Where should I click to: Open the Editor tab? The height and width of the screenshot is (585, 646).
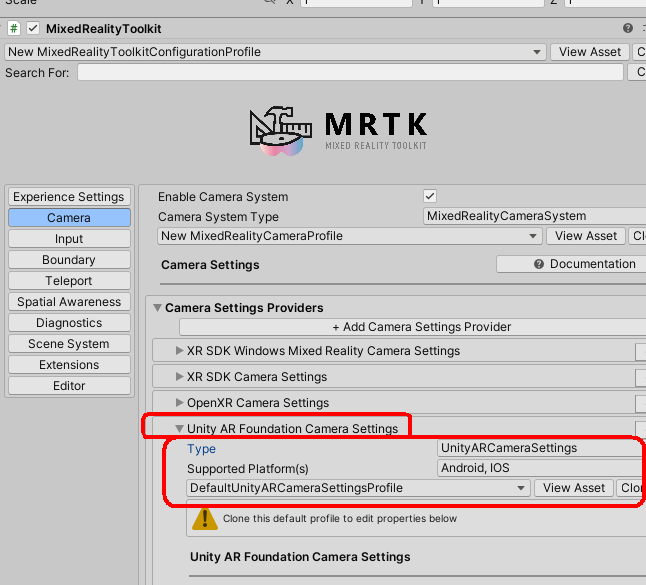(x=69, y=386)
